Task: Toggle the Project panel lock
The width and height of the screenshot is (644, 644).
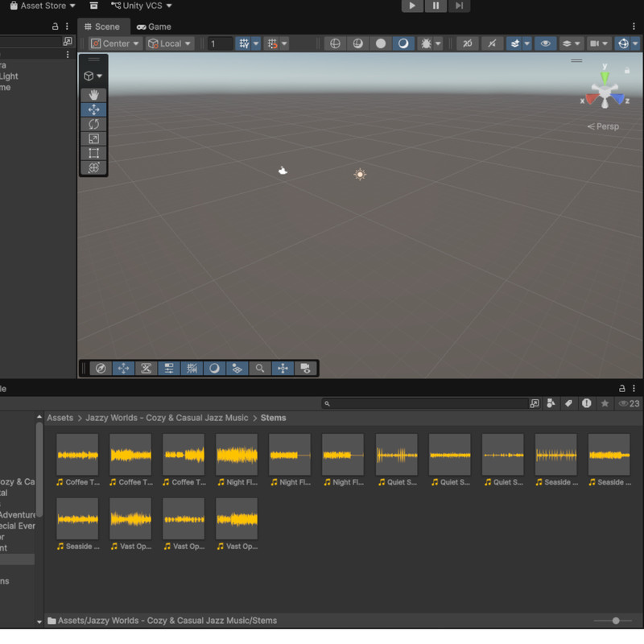Action: pyautogui.click(x=621, y=388)
